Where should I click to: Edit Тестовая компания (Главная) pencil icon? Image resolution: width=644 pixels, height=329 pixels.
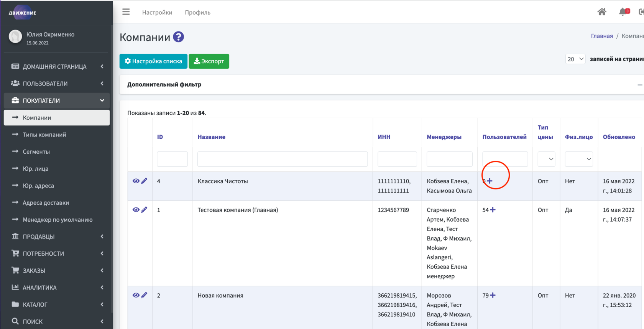[144, 210]
